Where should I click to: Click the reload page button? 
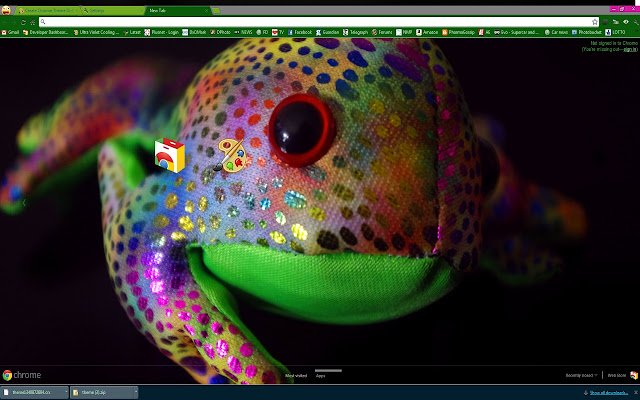tap(24, 22)
